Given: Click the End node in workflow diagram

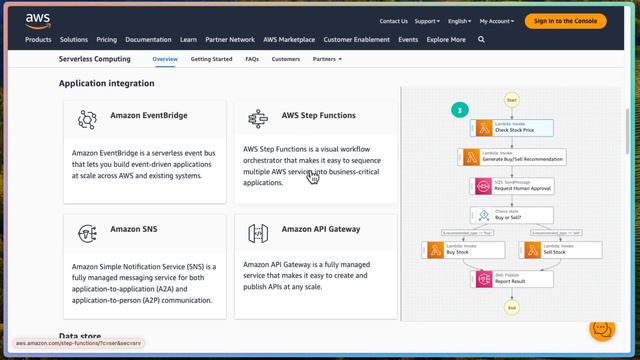Looking at the screenshot, I should [x=511, y=307].
